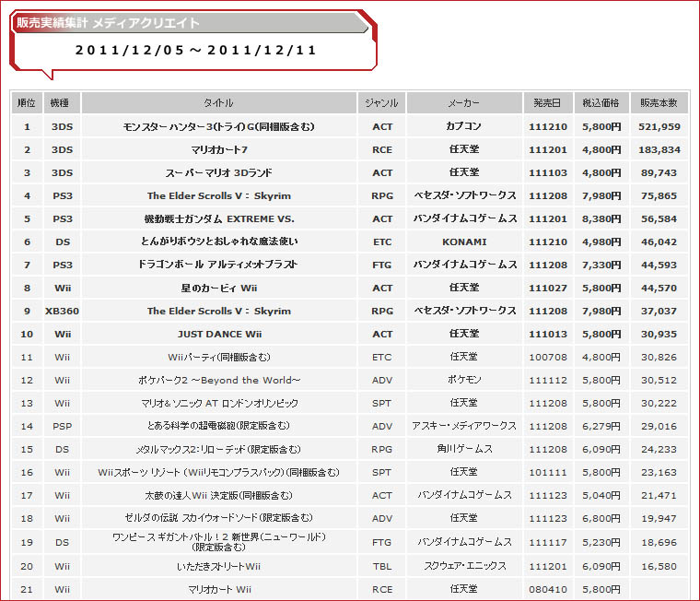Click the スーパーマリオ 3Dランド title
The image size is (700, 601).
(219, 172)
